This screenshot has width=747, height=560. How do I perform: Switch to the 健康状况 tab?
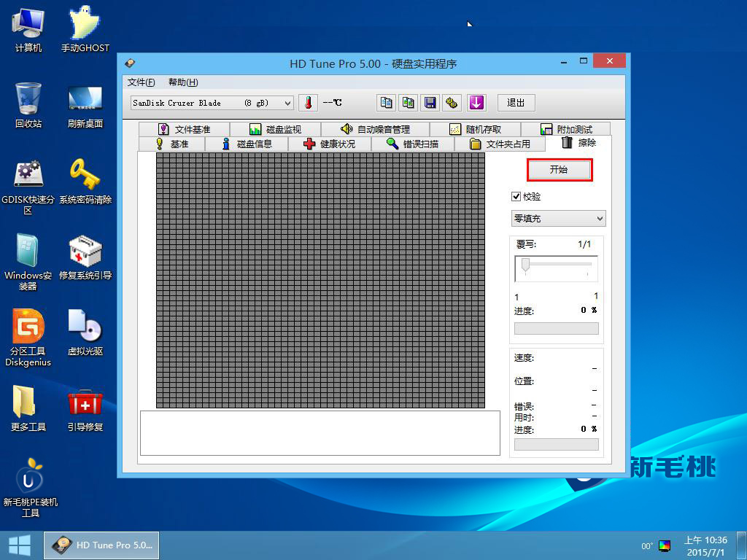[x=330, y=144]
